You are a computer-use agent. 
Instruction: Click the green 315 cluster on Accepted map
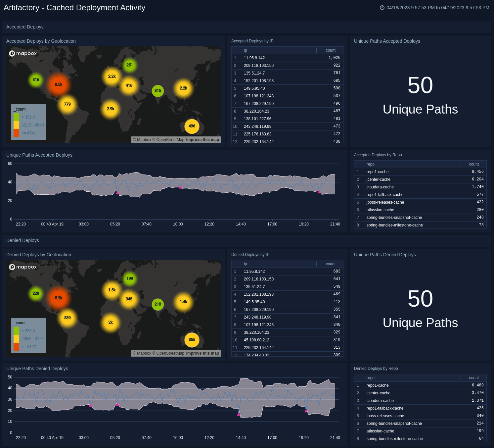click(x=158, y=91)
